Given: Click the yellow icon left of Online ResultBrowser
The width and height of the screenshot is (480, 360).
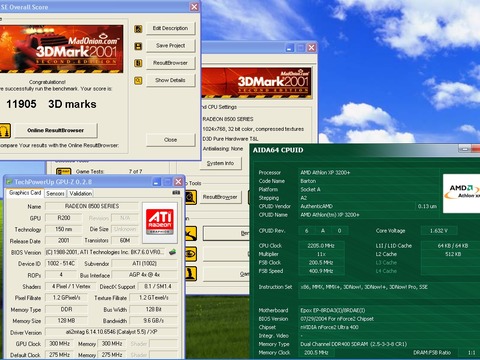Looking at the screenshot, I should pos(5,130).
